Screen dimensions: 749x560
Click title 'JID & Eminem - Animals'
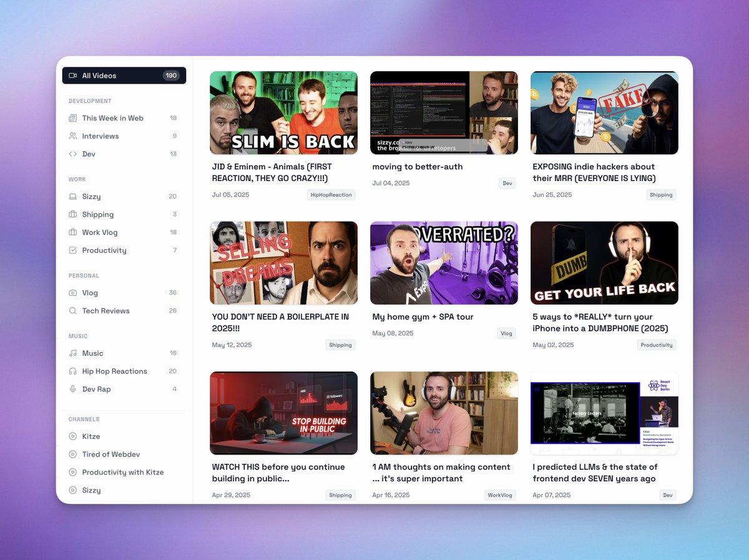272,172
